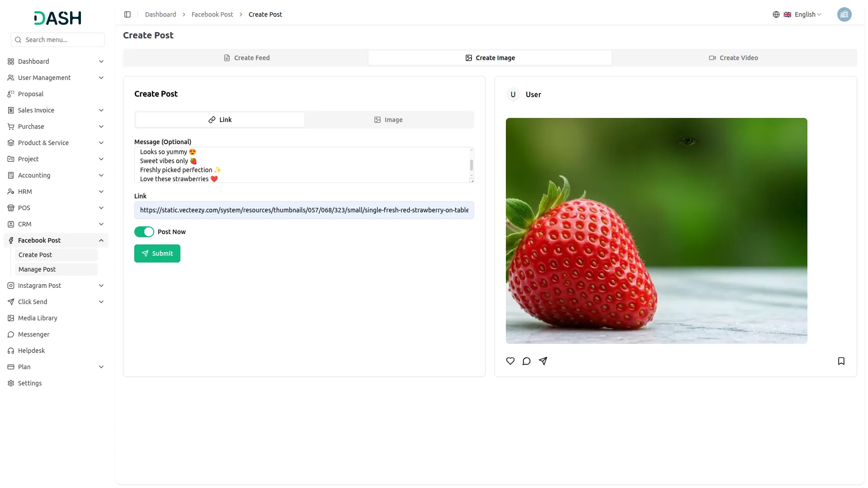
Task: Expand the CRM chevron
Action: click(101, 224)
